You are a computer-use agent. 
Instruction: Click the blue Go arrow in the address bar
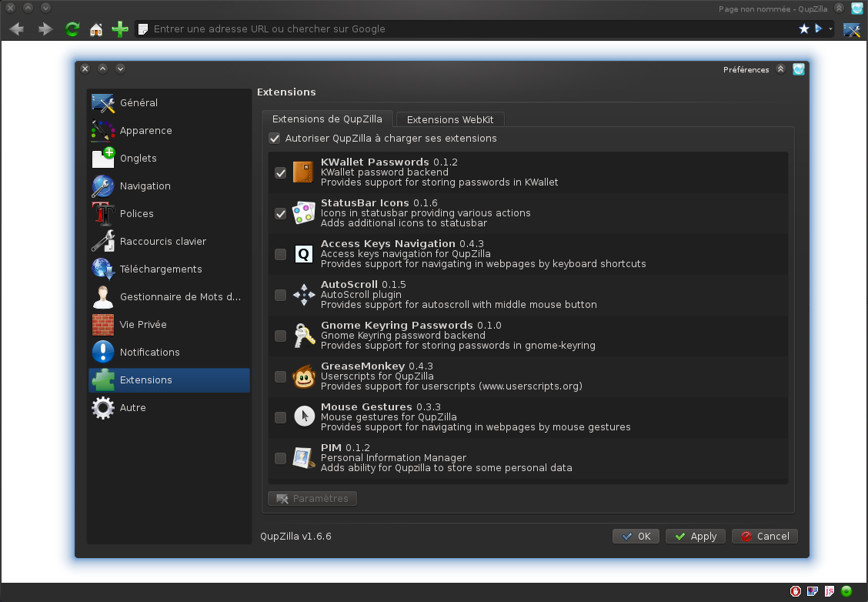click(818, 28)
